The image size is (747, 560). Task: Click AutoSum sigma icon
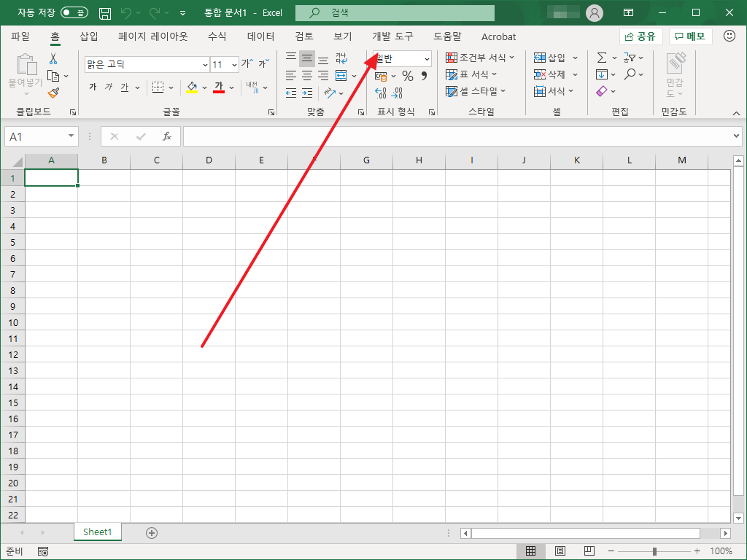(x=602, y=58)
